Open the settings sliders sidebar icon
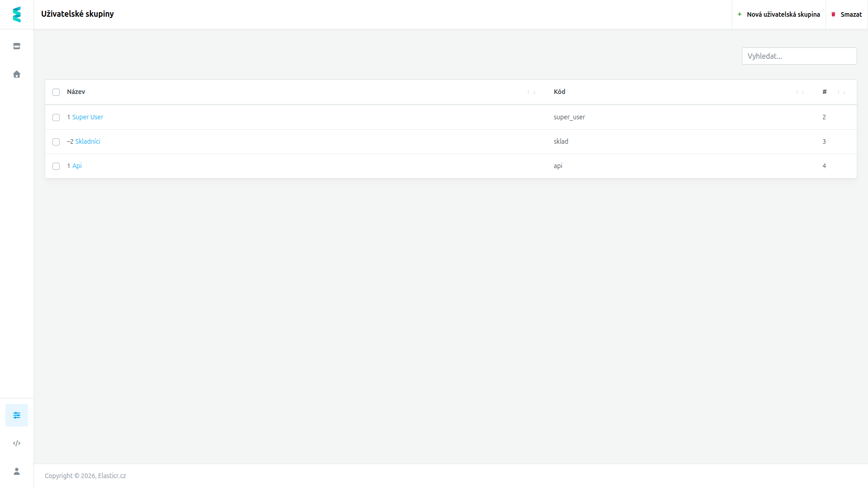The height and width of the screenshot is (488, 868). point(17,415)
